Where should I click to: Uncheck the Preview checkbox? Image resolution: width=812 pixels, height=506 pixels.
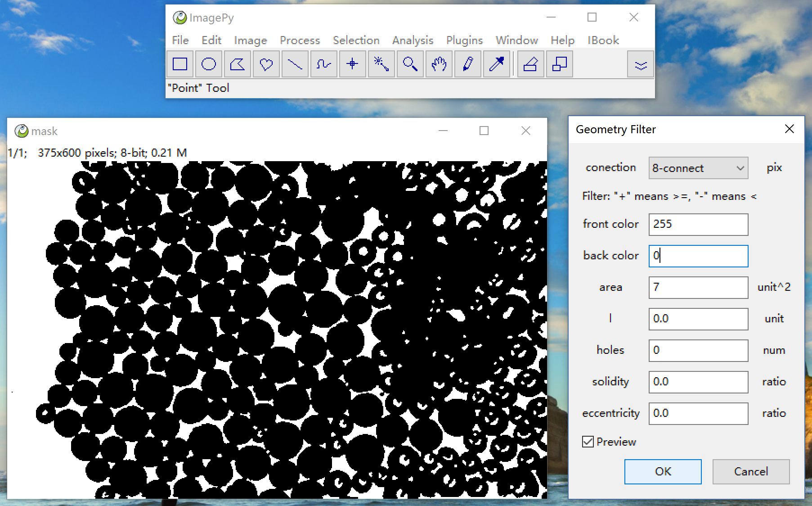[x=588, y=442]
